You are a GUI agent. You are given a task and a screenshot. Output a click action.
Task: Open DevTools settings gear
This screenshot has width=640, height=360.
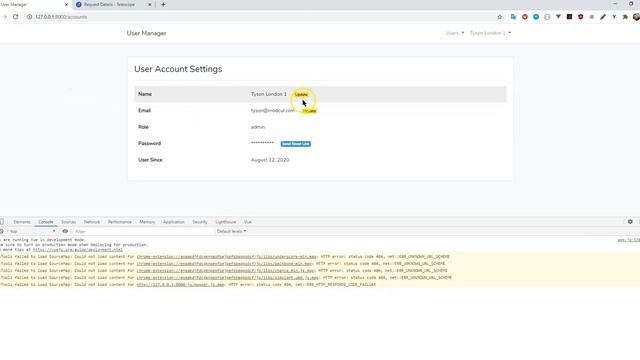tap(630, 222)
